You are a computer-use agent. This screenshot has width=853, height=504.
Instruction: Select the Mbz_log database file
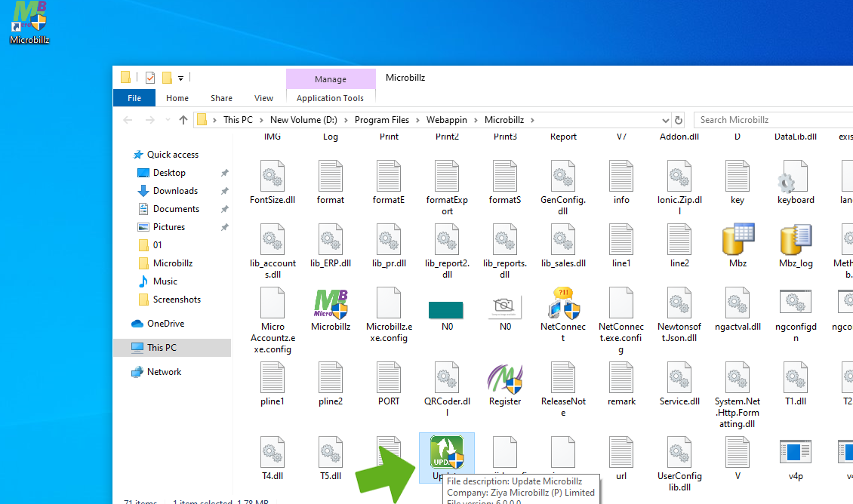[x=796, y=241]
